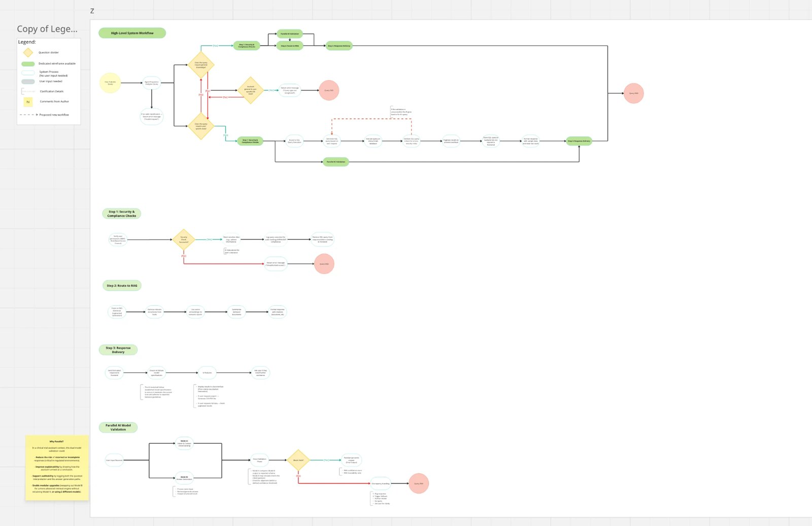Select the Step 3: Response Delivery section header

118,350
